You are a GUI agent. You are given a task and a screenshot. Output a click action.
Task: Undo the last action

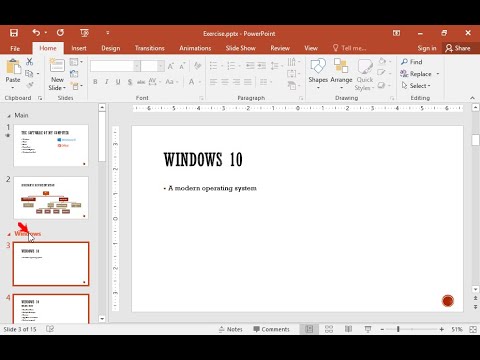pyautogui.click(x=36, y=32)
